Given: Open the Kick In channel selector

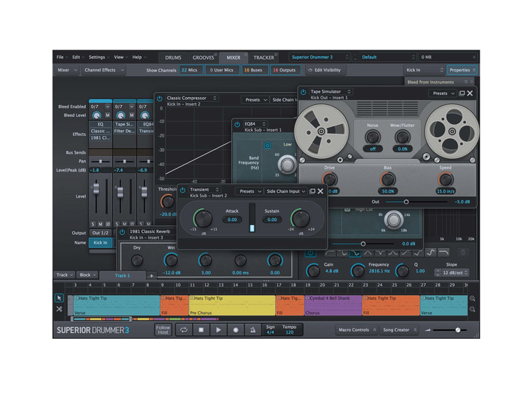Looking at the screenshot, I should coord(424,70).
